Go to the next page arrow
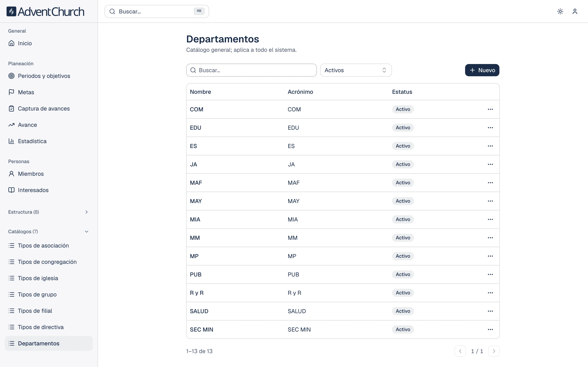 coord(494,351)
